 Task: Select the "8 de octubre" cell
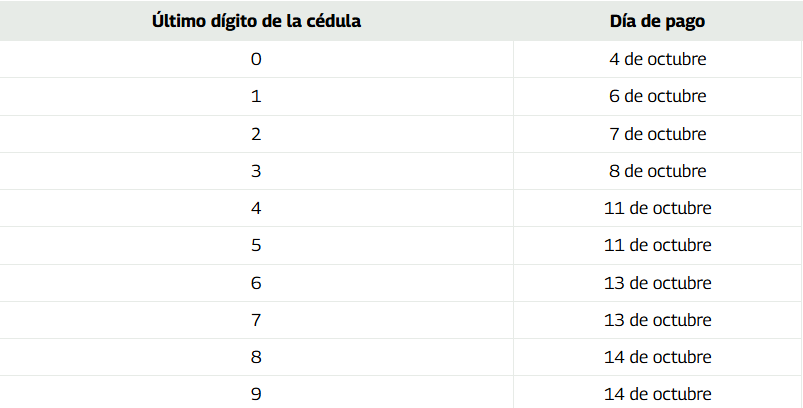click(657, 171)
